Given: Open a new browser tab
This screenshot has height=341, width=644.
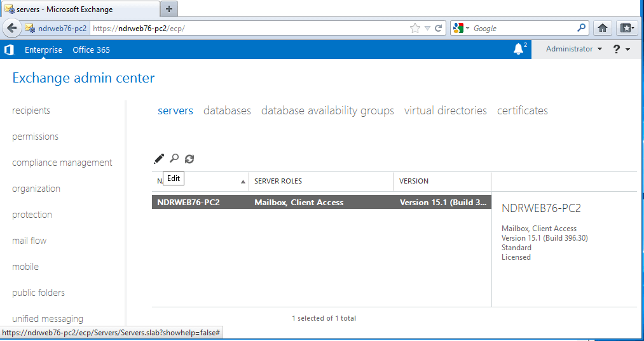Looking at the screenshot, I should (x=169, y=9).
